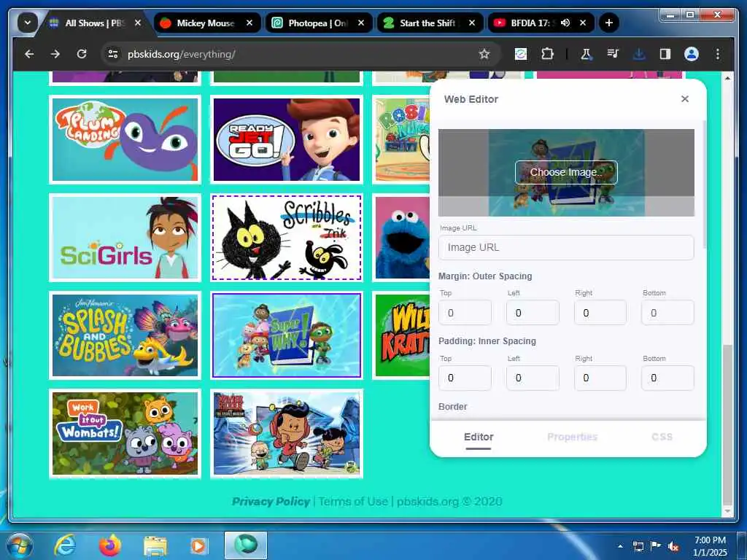Viewport: 747px width, 560px height.
Task: Open the Ready Jet Go show thumbnail
Action: (x=287, y=139)
